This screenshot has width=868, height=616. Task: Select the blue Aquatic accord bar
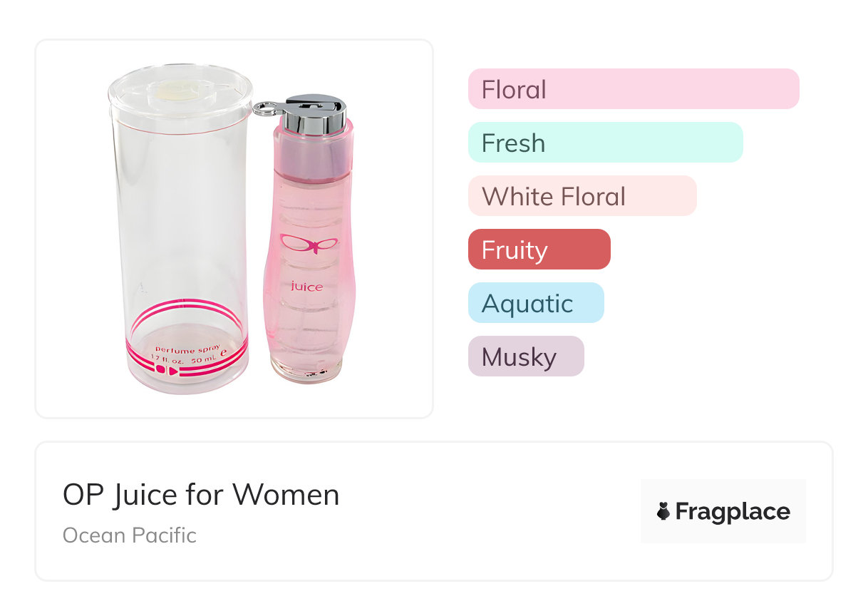pos(535,303)
